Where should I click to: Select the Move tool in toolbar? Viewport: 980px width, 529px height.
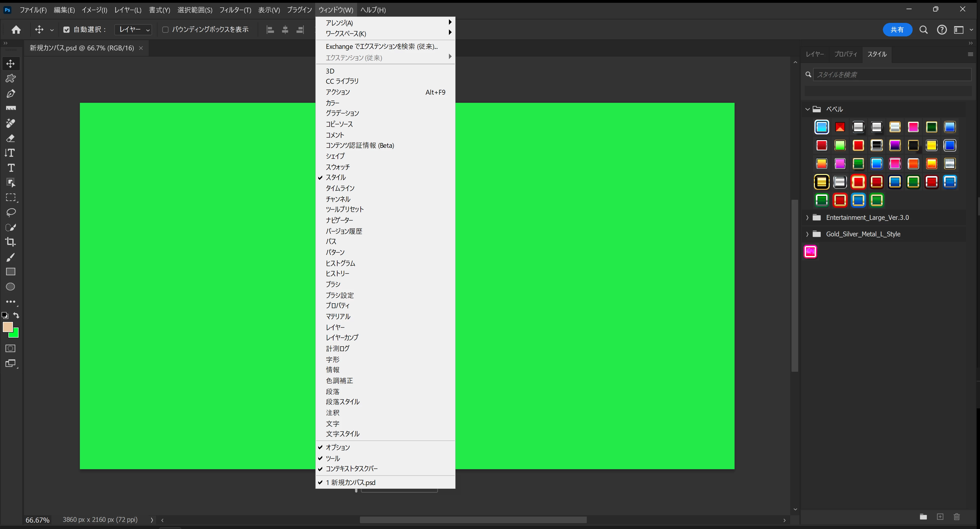[10, 64]
